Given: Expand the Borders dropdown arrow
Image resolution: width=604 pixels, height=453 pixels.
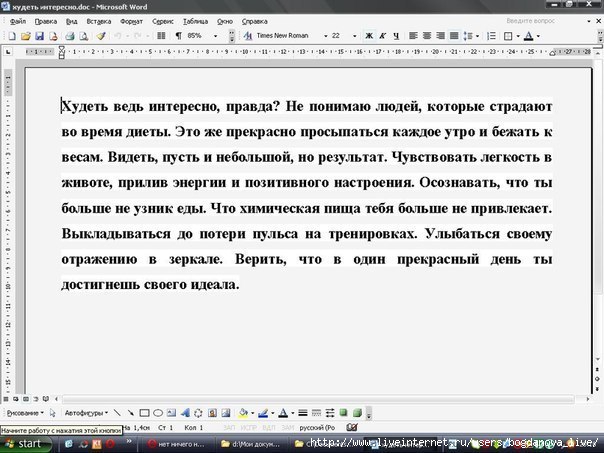Looking at the screenshot, I should [x=518, y=36].
